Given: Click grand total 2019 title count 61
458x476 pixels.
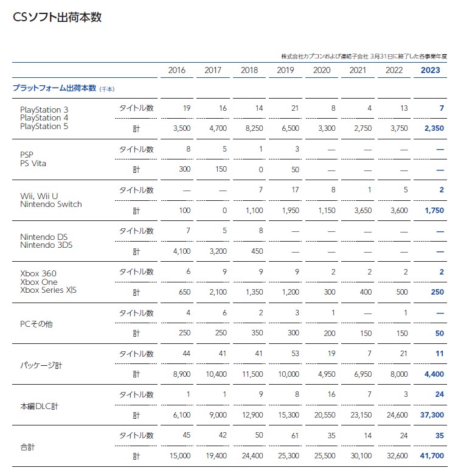Looking at the screenshot, I should coord(295,436).
